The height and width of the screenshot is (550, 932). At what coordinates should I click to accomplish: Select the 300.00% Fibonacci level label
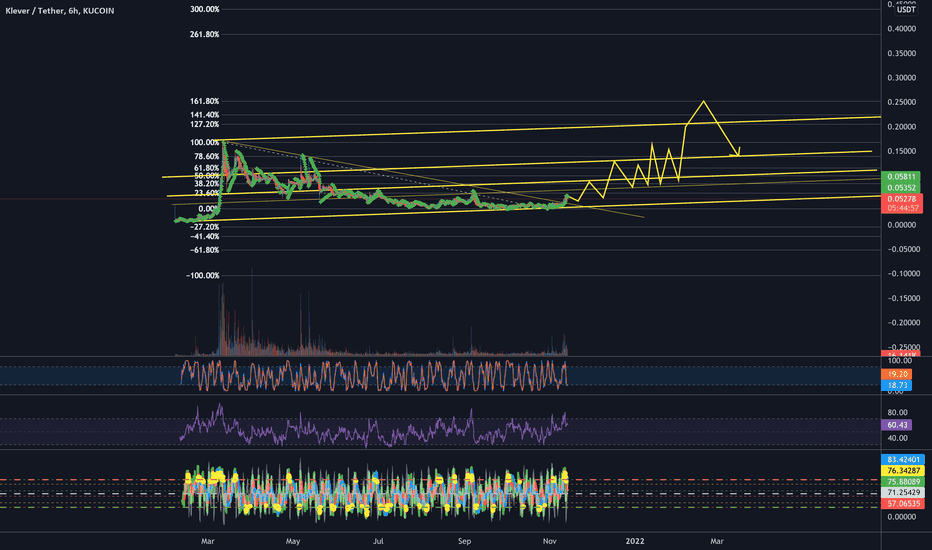pos(204,10)
